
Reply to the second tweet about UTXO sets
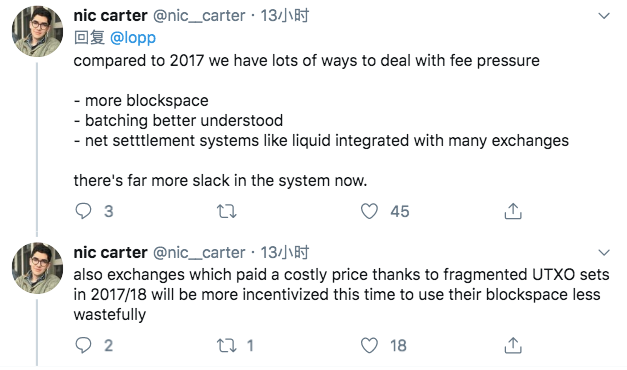click(x=84, y=345)
